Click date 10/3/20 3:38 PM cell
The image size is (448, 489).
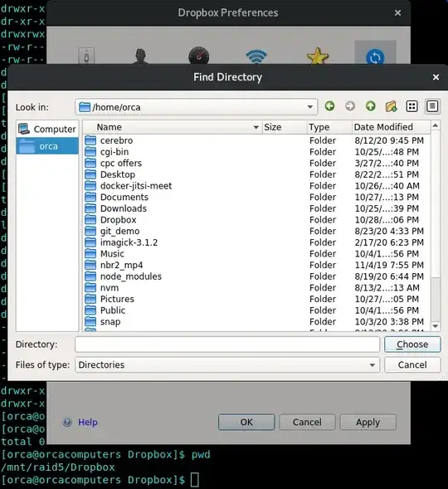pos(389,321)
